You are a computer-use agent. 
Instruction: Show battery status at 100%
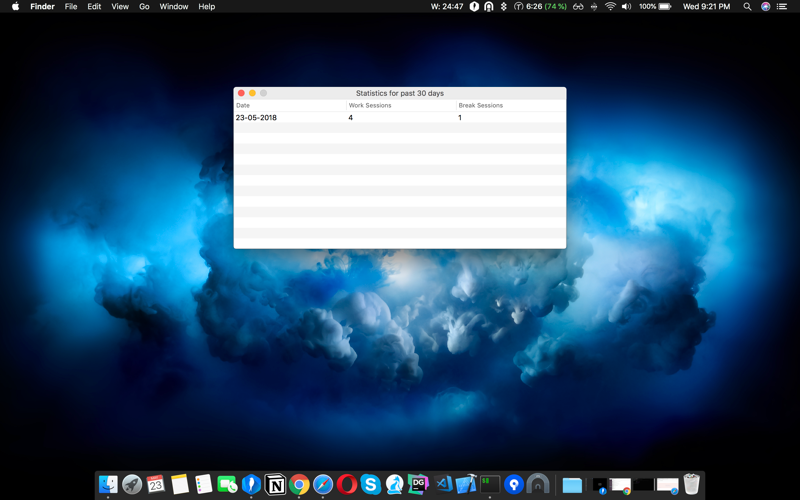coord(656,7)
